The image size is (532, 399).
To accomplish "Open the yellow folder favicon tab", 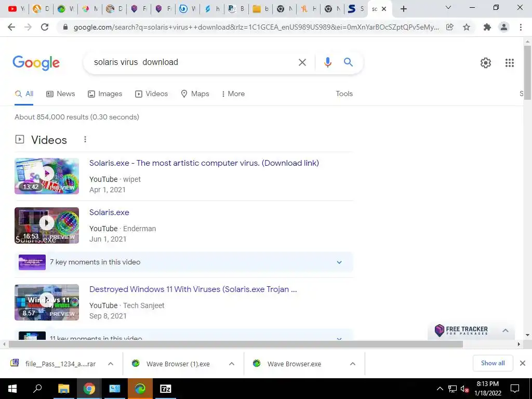I will point(260,9).
